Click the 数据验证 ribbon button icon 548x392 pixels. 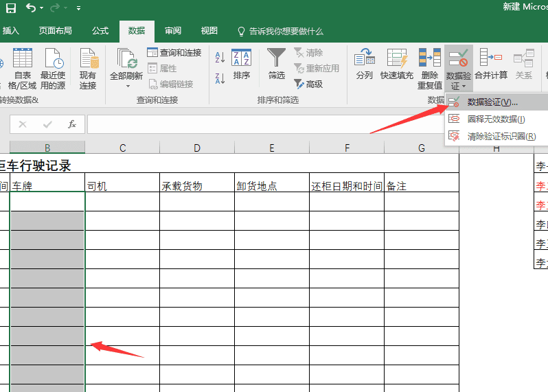pos(458,58)
